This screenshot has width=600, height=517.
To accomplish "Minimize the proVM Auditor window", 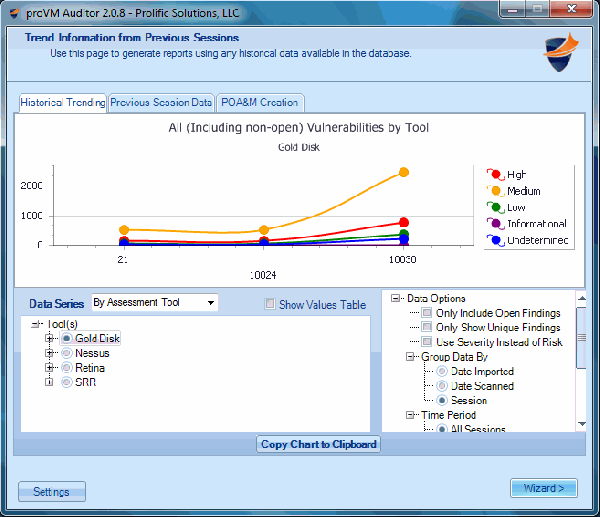I will [x=513, y=9].
